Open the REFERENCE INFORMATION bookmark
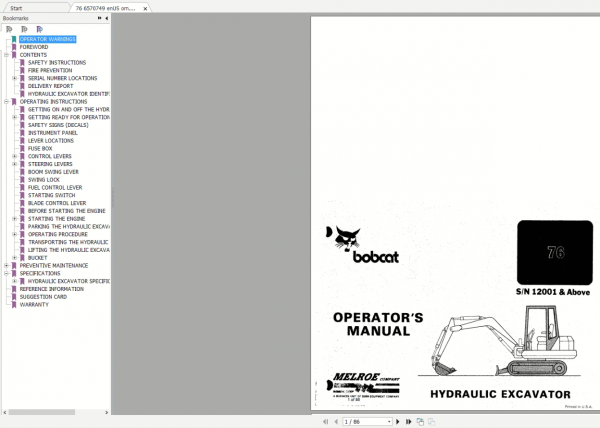The width and height of the screenshot is (600, 428). 52,289
